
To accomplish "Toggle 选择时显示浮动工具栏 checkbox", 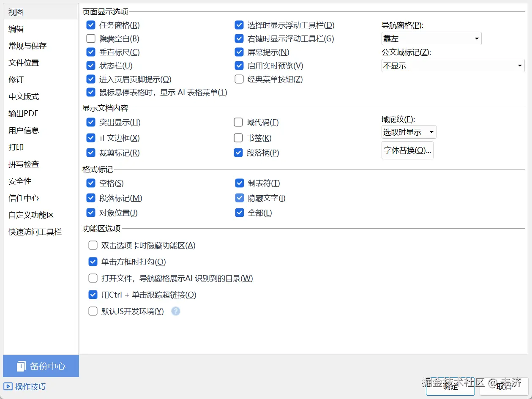I will pyautogui.click(x=239, y=25).
